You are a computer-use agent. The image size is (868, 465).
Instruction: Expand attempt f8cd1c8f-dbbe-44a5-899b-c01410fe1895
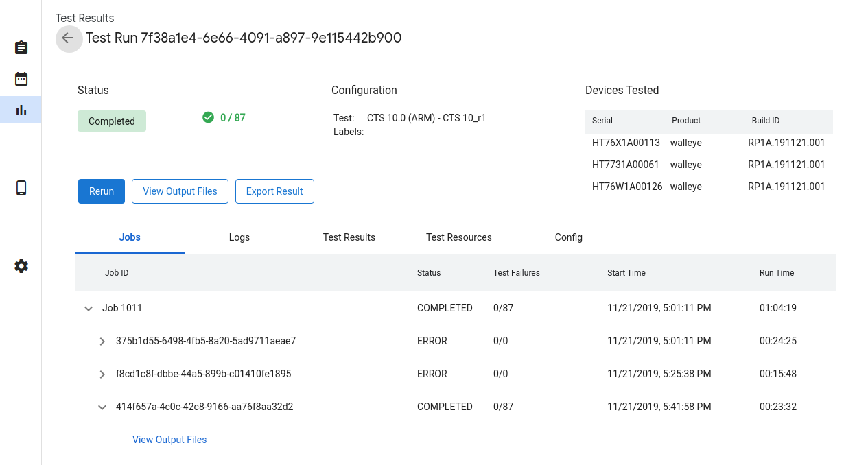click(102, 374)
